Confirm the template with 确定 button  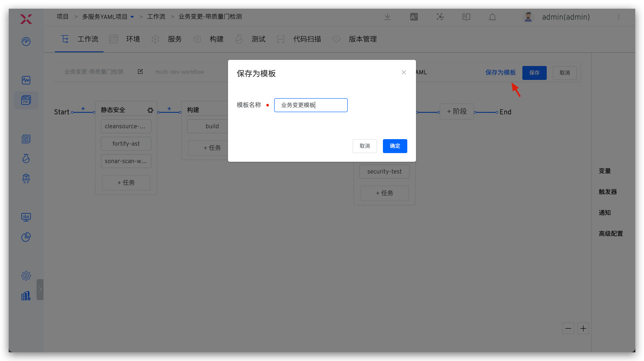coord(395,146)
